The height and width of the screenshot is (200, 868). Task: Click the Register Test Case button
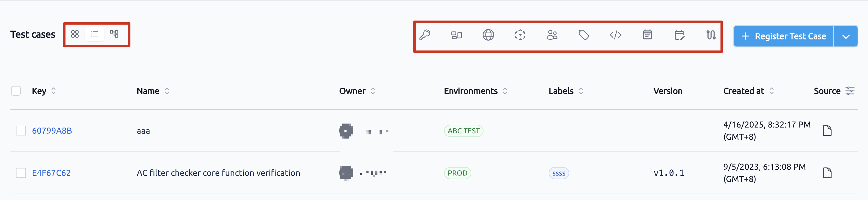[x=783, y=36]
